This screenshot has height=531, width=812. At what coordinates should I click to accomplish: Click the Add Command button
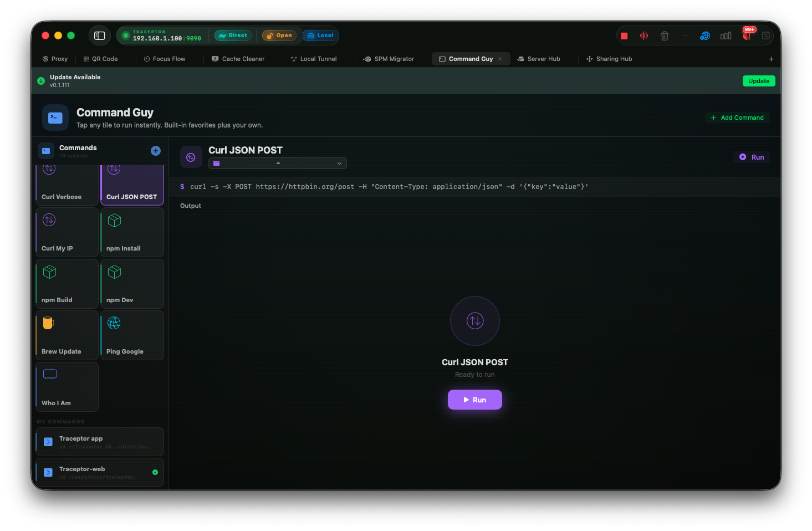pyautogui.click(x=737, y=118)
